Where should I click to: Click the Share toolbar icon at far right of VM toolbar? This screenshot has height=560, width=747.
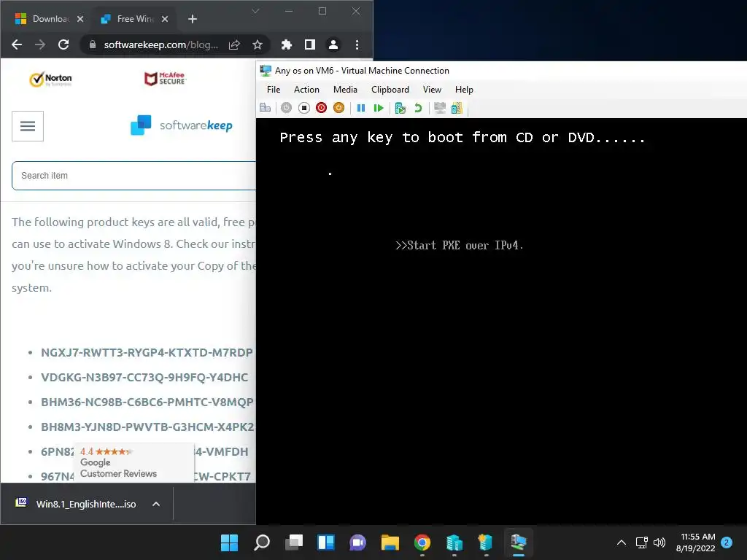click(x=457, y=108)
